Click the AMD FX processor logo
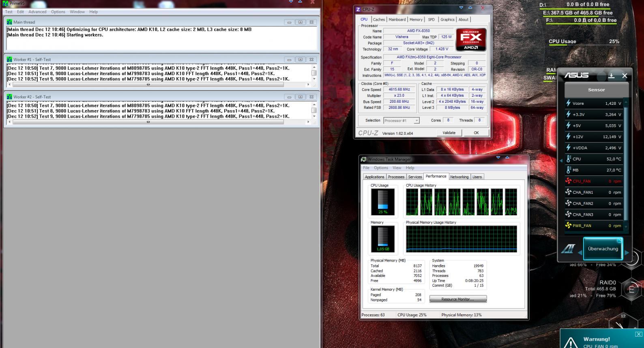Viewport: 644px width, 348px height. 471,39
